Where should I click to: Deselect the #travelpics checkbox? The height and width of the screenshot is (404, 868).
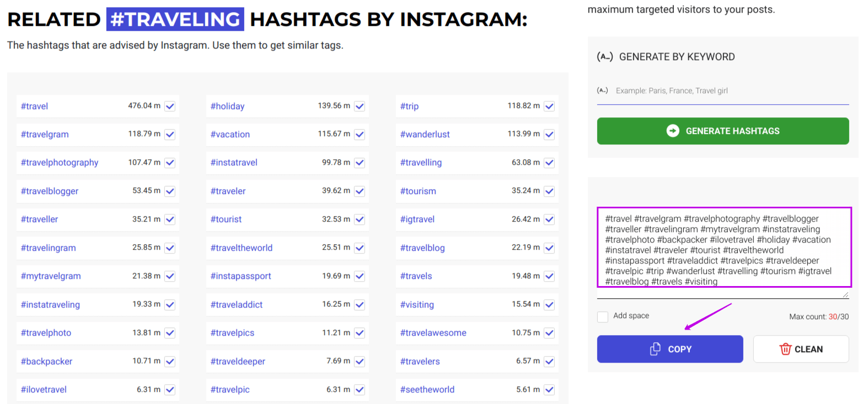click(360, 332)
